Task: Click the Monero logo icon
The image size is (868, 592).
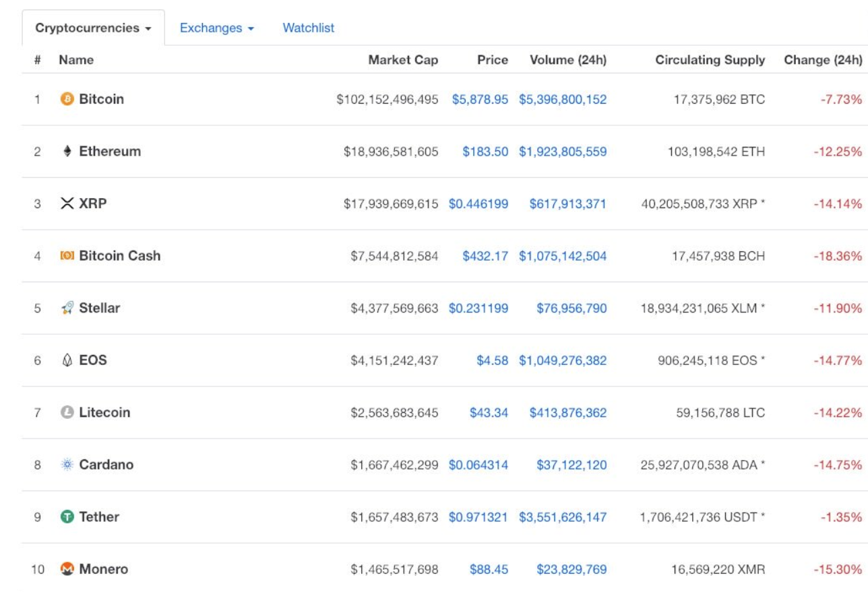Action: [67, 569]
